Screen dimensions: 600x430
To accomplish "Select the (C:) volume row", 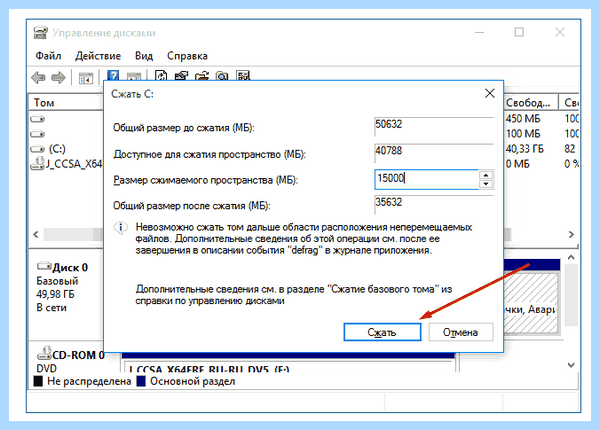I will (57, 149).
